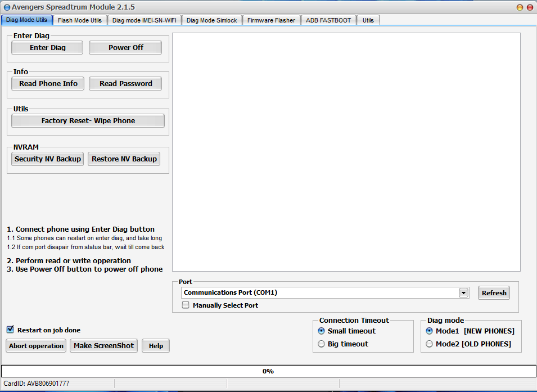This screenshot has height=392, width=537.
Task: Open Diag mode IMEI-SN-WIFI tab
Action: click(x=145, y=20)
